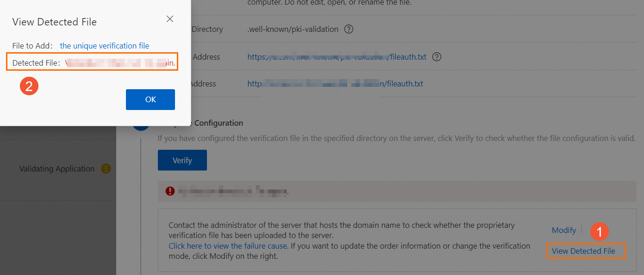Image resolution: width=644 pixels, height=275 pixels.
Task: Open the http fileauth.txt address link
Action: [x=335, y=84]
